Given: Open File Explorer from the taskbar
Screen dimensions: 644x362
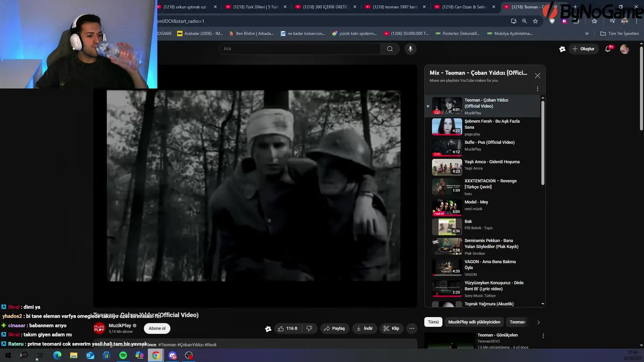Looking at the screenshot, I should [74, 355].
